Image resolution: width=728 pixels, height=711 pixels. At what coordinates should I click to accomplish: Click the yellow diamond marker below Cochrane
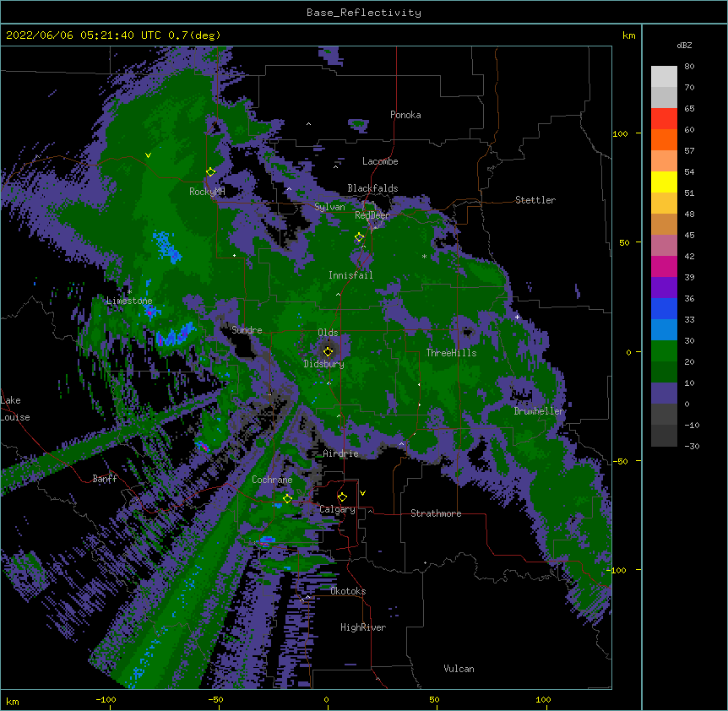coord(288,499)
